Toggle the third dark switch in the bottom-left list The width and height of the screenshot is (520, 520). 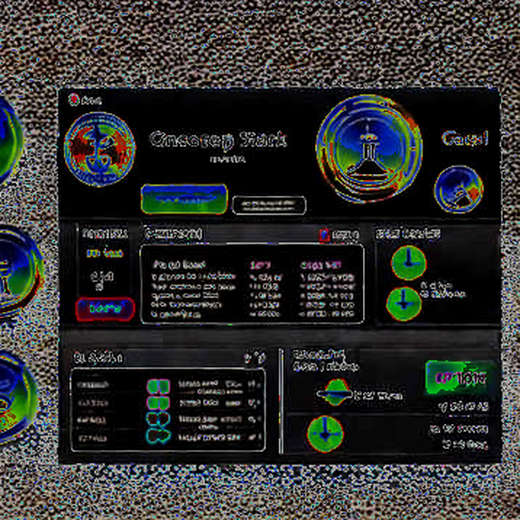click(x=158, y=419)
